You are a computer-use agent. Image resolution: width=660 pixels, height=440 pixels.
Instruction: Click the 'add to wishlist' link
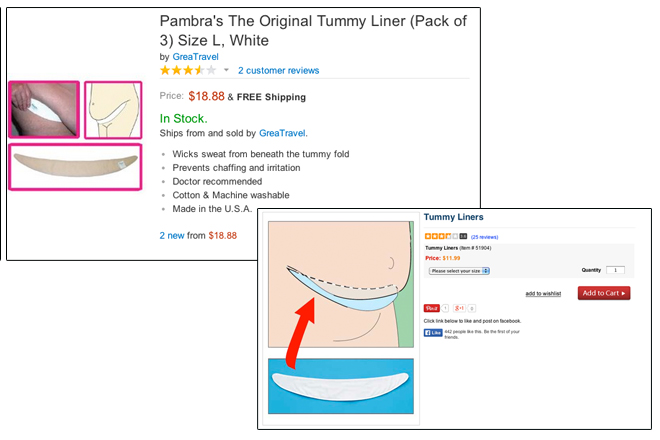pyautogui.click(x=543, y=293)
